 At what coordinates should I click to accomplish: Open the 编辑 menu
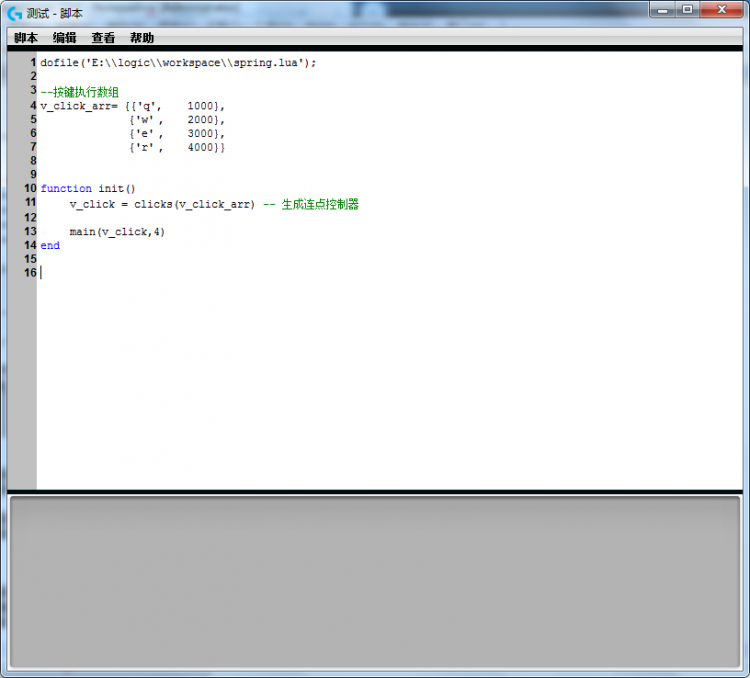click(64, 38)
